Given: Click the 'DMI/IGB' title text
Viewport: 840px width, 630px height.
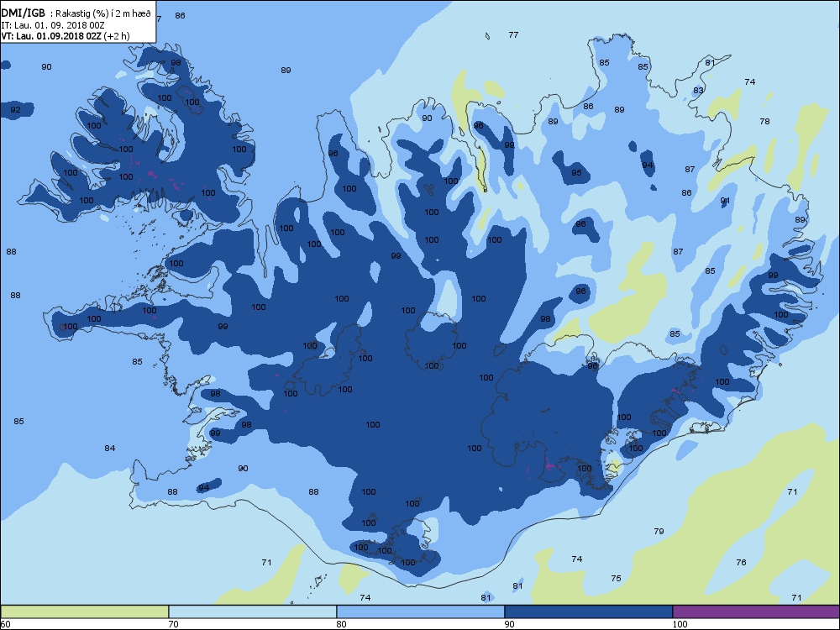Looking at the screenshot, I should click(x=24, y=13).
